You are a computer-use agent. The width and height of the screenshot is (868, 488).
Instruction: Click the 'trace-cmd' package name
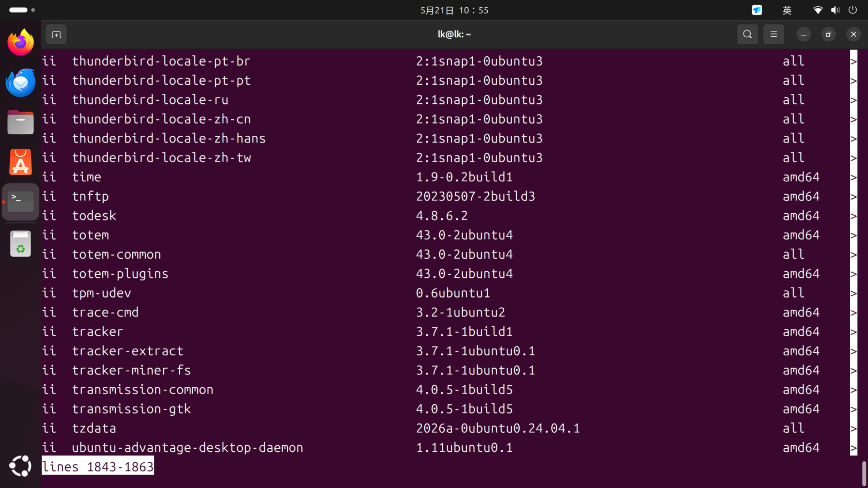point(105,312)
